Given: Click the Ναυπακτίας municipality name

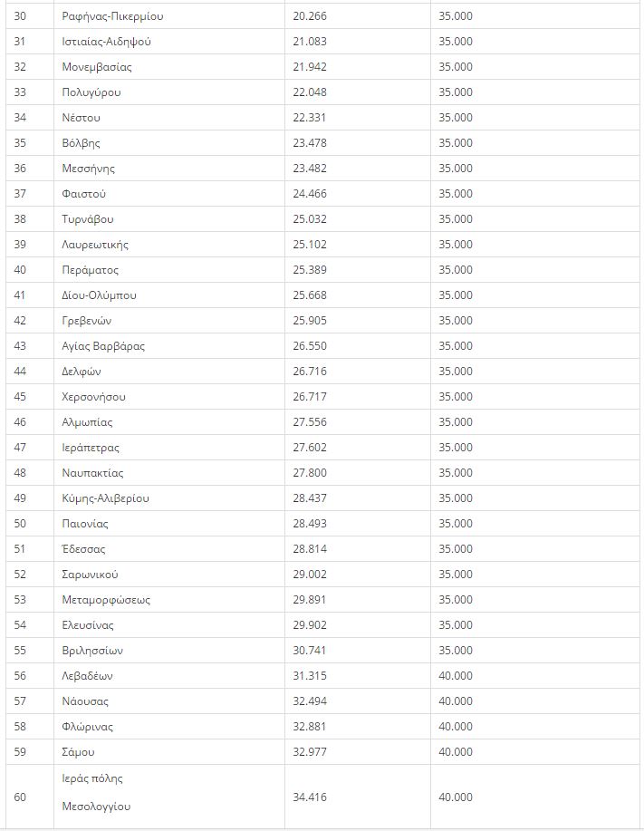Looking at the screenshot, I should (92, 473).
